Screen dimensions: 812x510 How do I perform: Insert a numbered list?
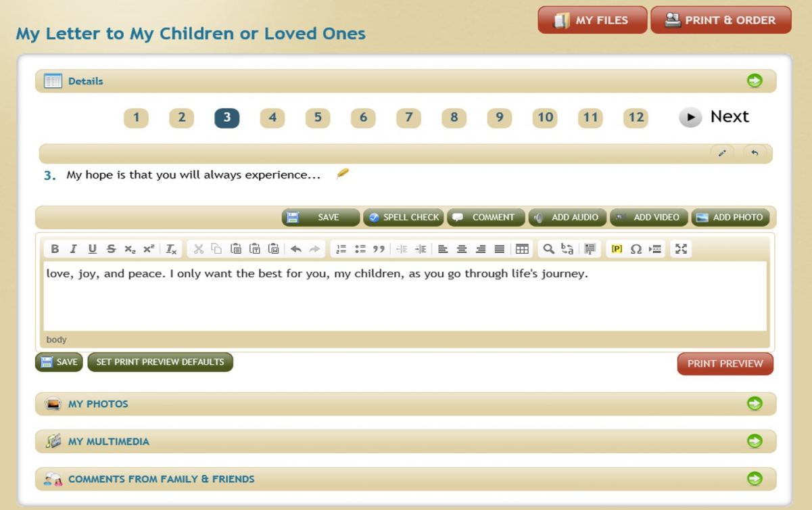tap(341, 249)
